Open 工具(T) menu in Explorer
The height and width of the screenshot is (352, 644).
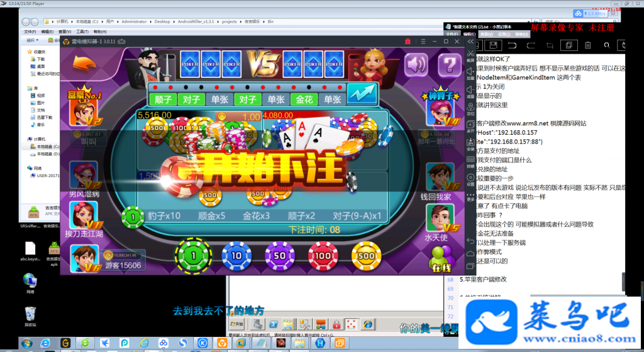pos(82,31)
